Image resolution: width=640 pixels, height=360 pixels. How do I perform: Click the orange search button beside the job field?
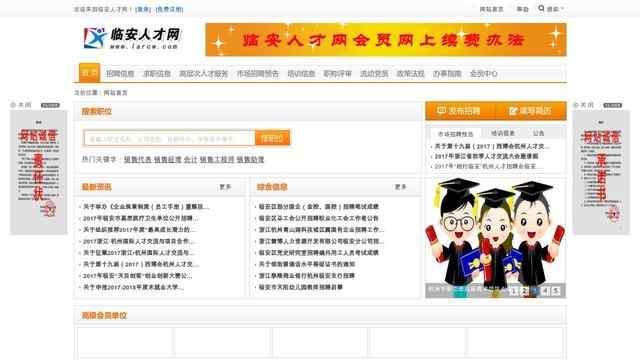click(x=272, y=138)
